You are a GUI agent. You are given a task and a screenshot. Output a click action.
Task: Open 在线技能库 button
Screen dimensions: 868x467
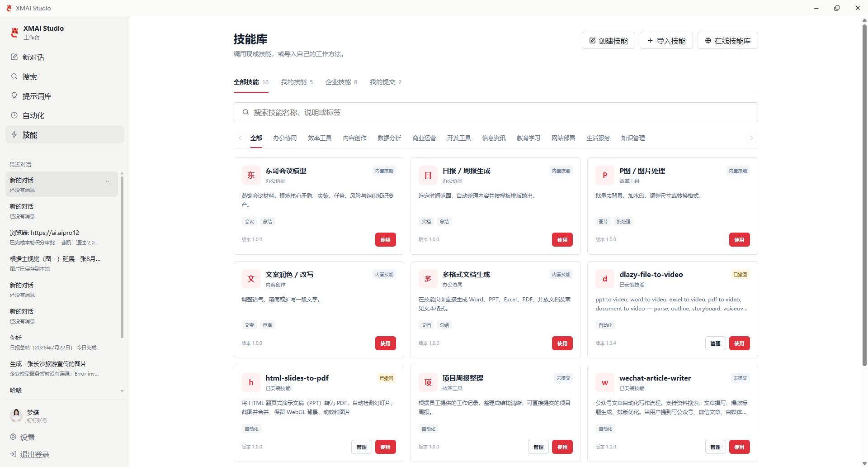(x=727, y=41)
